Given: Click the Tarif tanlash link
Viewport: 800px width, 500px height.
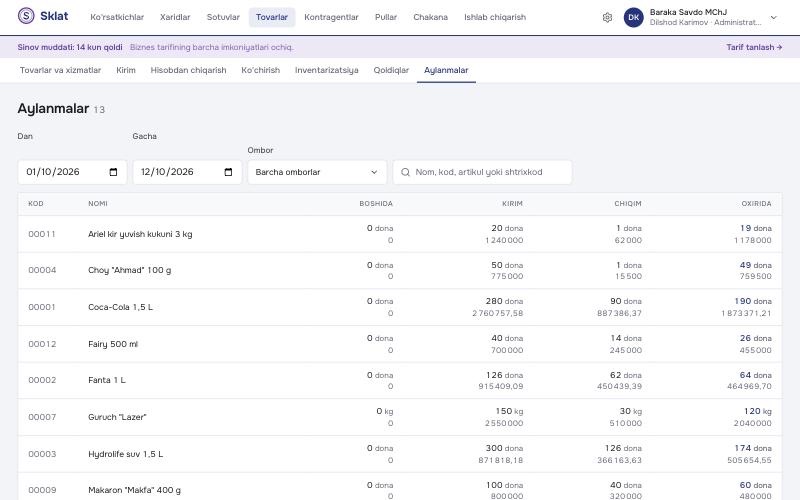Looking at the screenshot, I should coord(754,47).
